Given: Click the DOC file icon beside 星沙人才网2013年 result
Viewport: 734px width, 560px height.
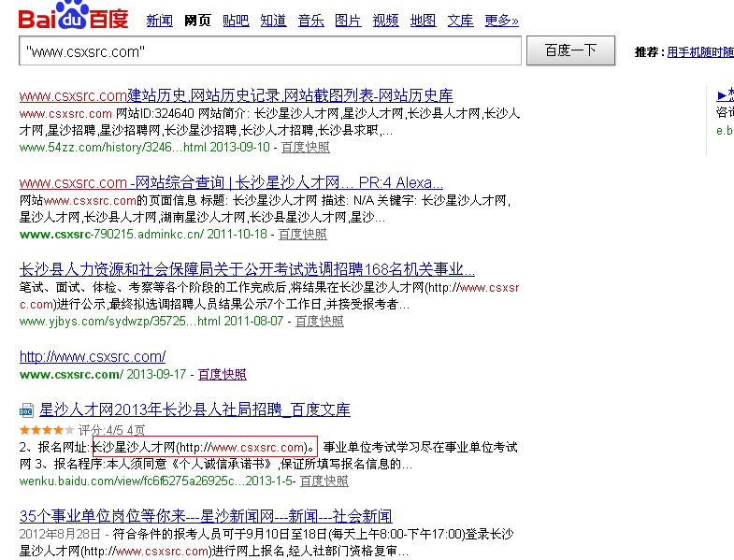Looking at the screenshot, I should [x=26, y=410].
